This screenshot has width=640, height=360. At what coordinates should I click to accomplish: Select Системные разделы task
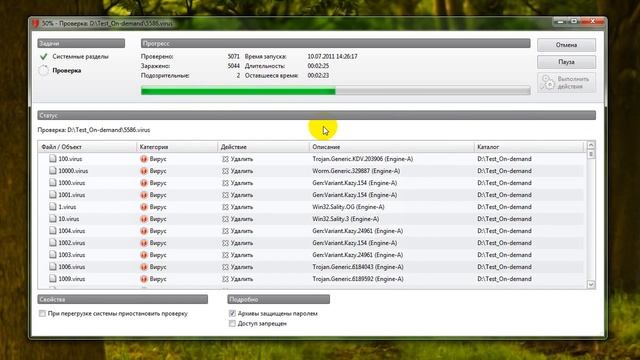pos(80,57)
